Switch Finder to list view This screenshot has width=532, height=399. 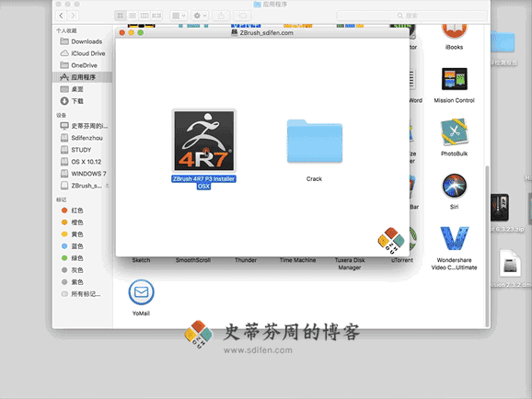click(x=133, y=16)
